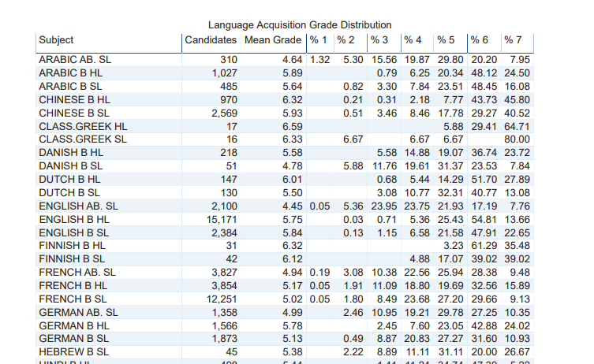
Task: Select the % 4 column header
Action: tap(413, 40)
